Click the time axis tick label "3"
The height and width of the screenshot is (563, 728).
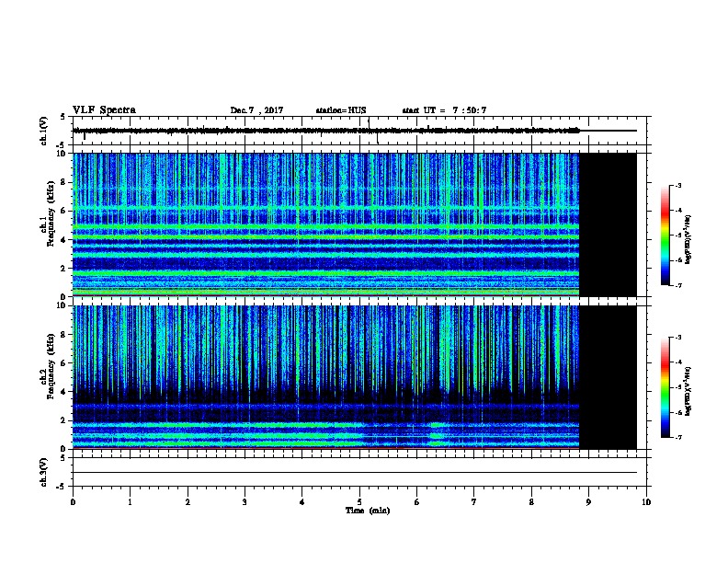(245, 501)
